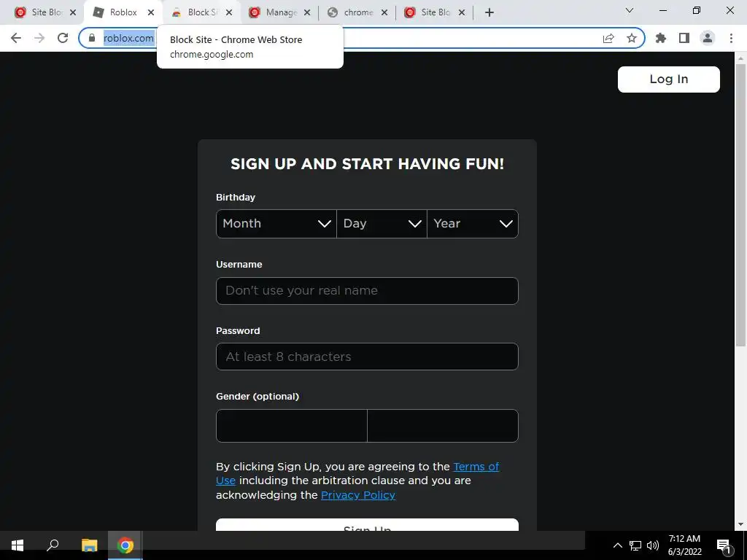Open the notification center icon

[x=724, y=545]
